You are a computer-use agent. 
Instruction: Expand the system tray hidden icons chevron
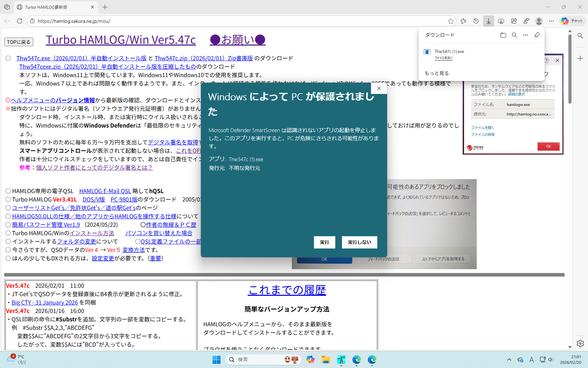[x=509, y=360]
